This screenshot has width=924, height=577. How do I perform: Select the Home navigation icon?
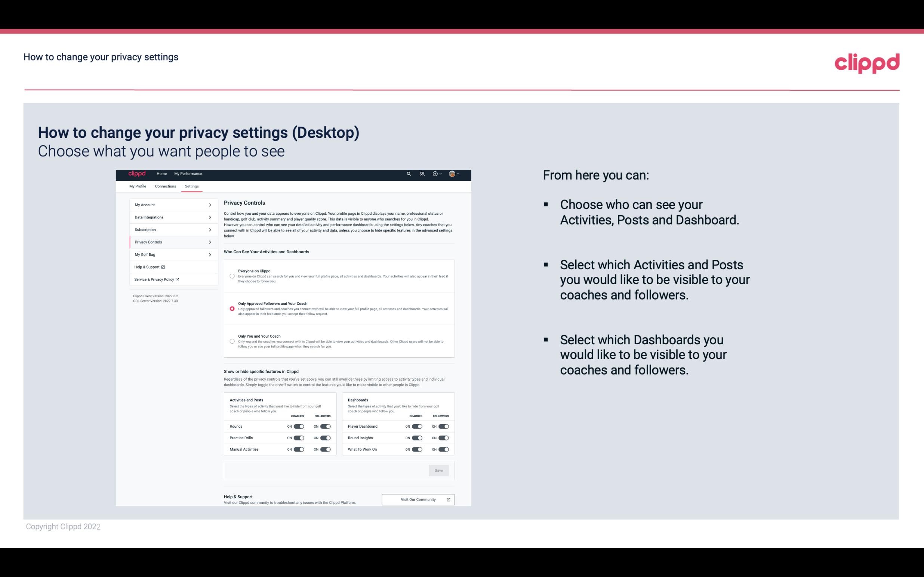[x=161, y=174]
